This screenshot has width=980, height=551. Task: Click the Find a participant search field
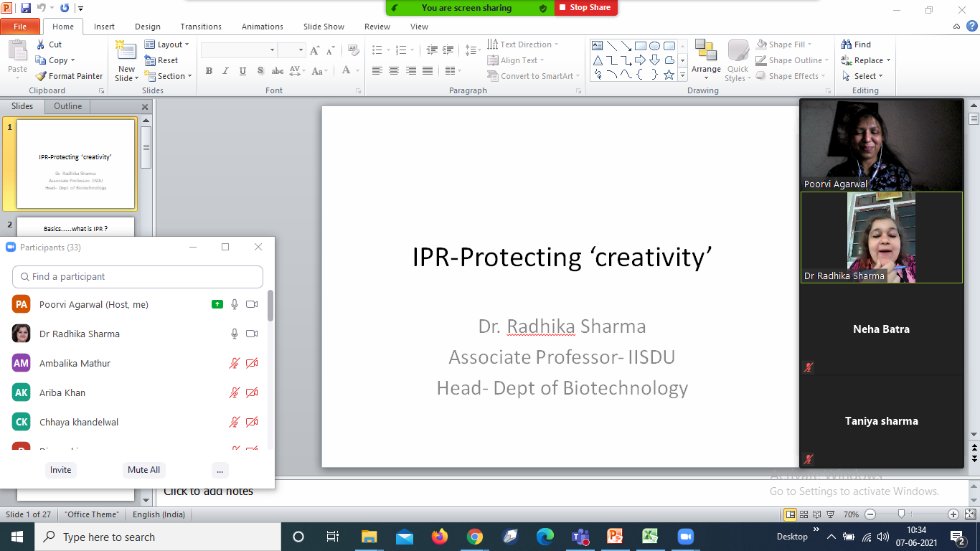click(138, 277)
